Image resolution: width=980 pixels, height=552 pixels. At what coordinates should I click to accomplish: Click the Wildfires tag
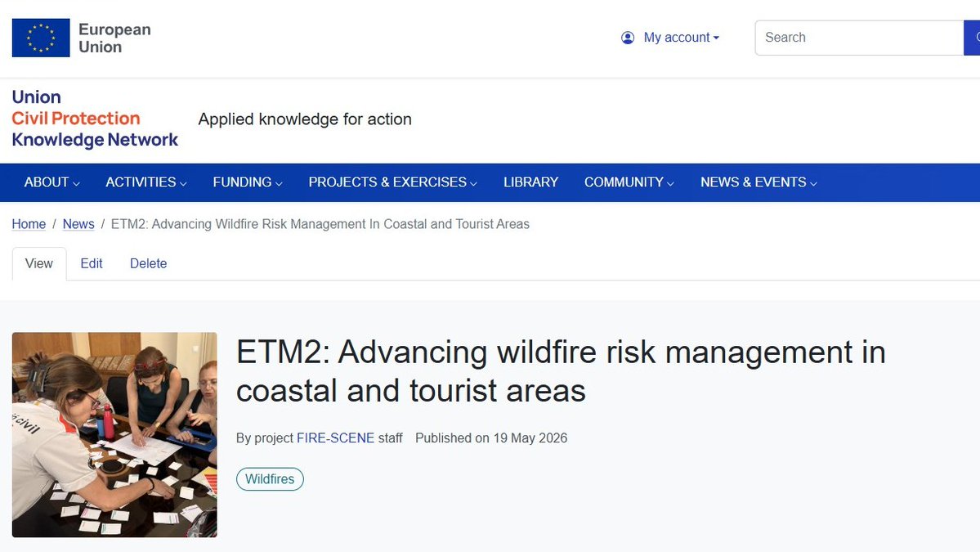click(x=270, y=479)
